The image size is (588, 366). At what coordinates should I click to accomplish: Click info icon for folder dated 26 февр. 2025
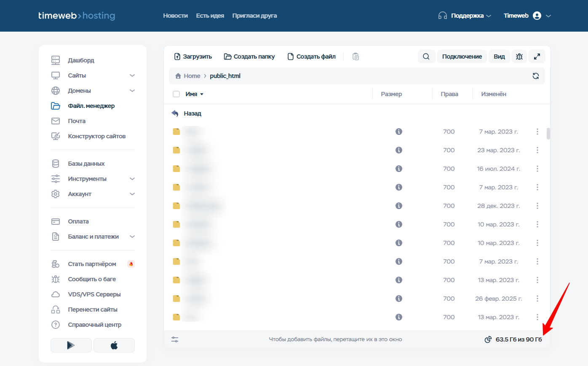pos(399,299)
